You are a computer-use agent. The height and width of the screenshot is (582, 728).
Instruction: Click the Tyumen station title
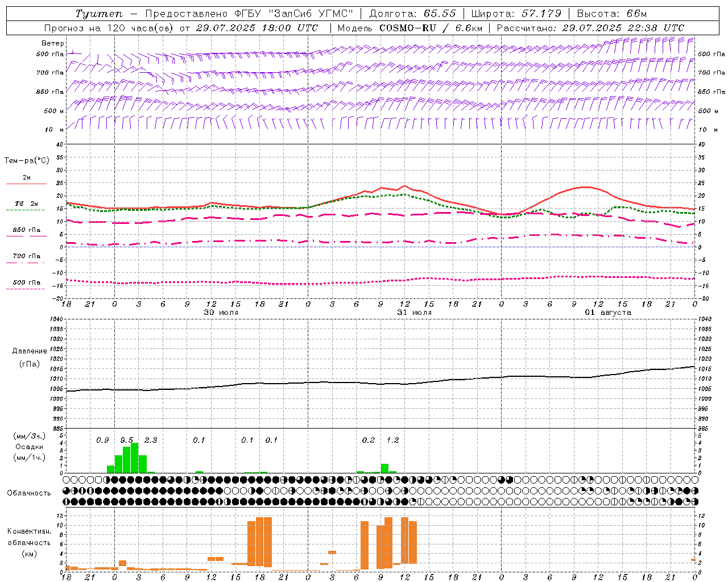pyautogui.click(x=99, y=14)
